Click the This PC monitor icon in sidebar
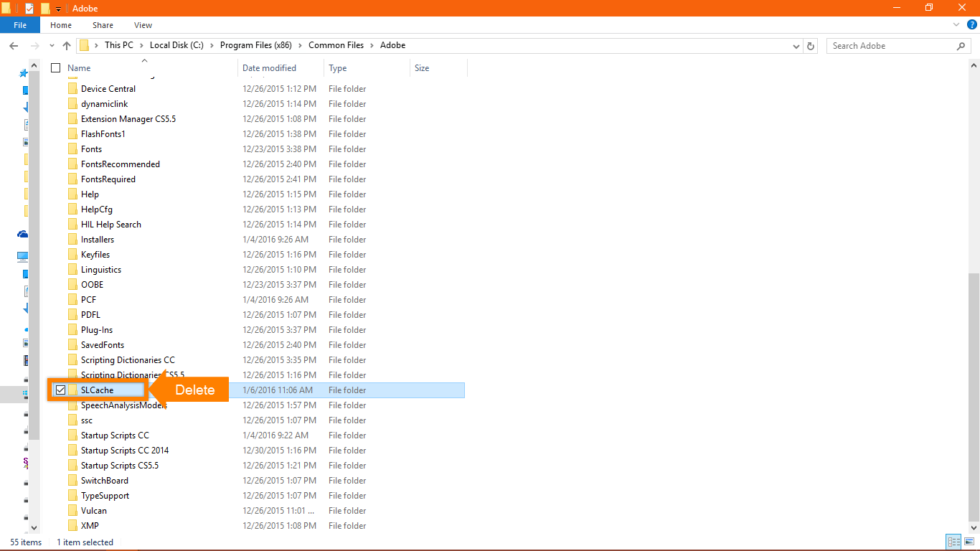This screenshot has height=551, width=980. click(x=23, y=256)
